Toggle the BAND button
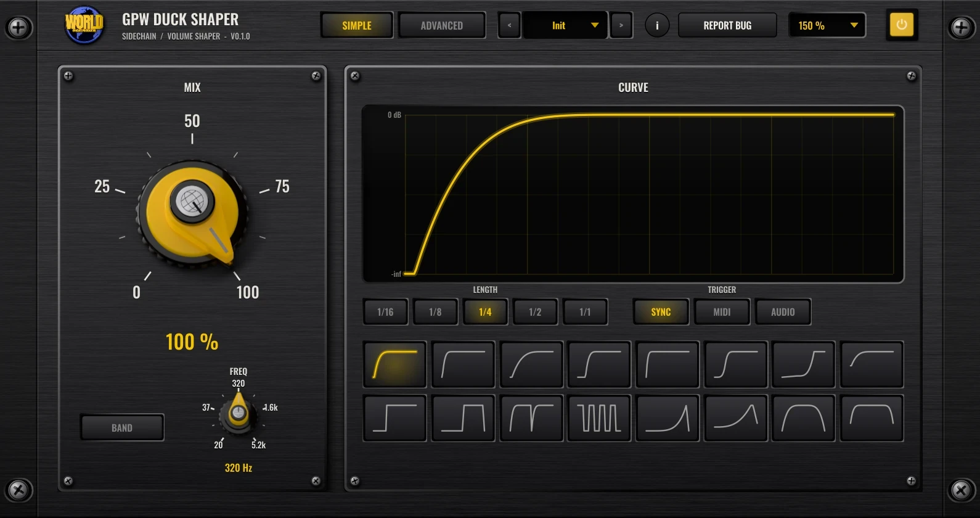This screenshot has height=518, width=980. (122, 427)
